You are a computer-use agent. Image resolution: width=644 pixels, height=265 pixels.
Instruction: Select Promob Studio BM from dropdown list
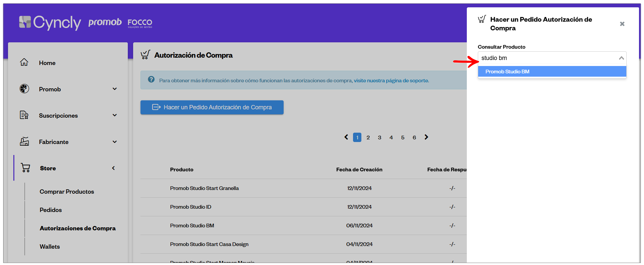(552, 72)
